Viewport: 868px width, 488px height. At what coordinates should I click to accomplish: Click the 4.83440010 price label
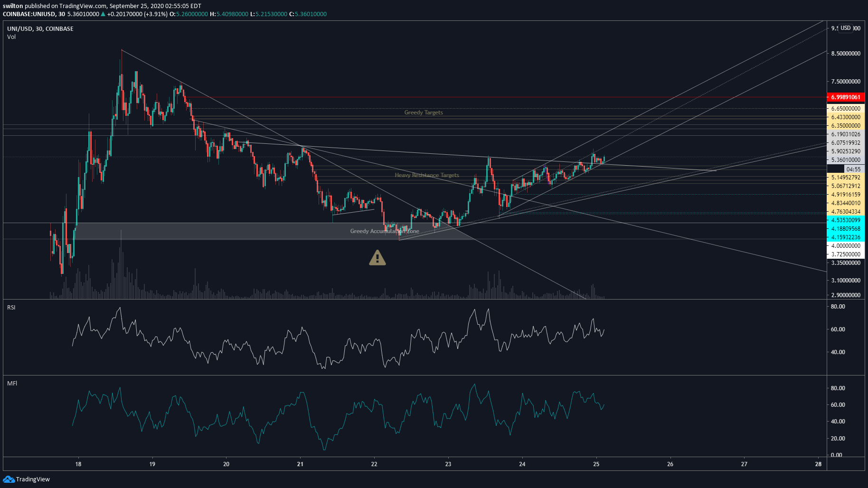(x=846, y=203)
